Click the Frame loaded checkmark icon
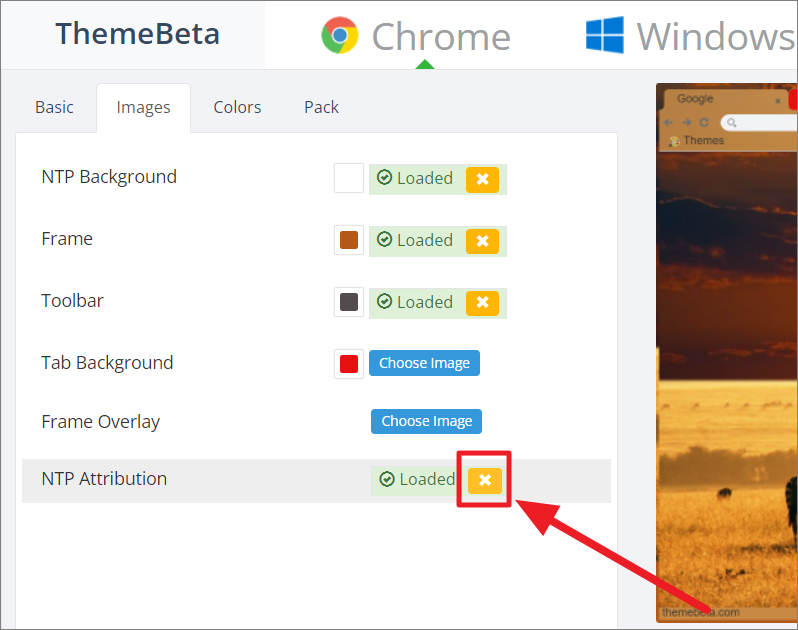 coord(384,239)
